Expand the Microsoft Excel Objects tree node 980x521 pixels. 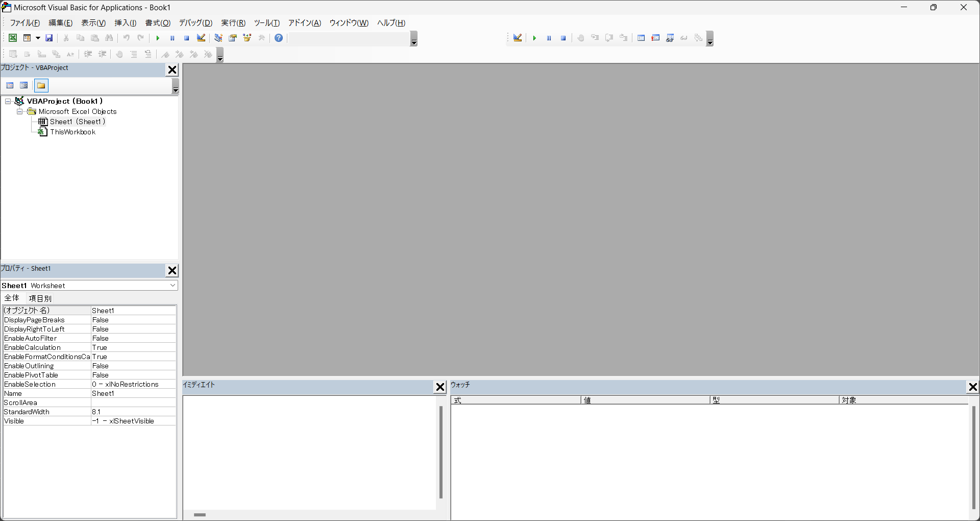tap(20, 111)
